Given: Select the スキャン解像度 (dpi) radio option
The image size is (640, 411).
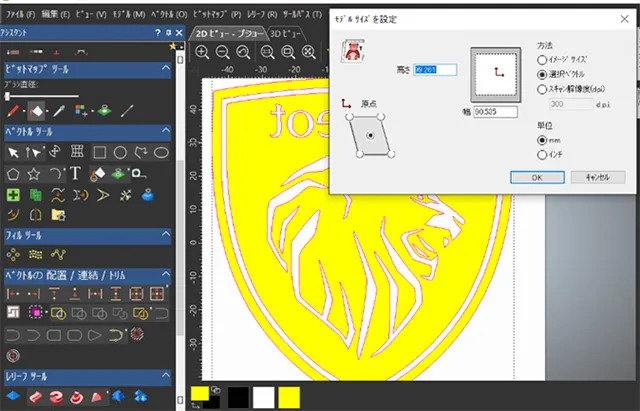Looking at the screenshot, I should [x=543, y=89].
